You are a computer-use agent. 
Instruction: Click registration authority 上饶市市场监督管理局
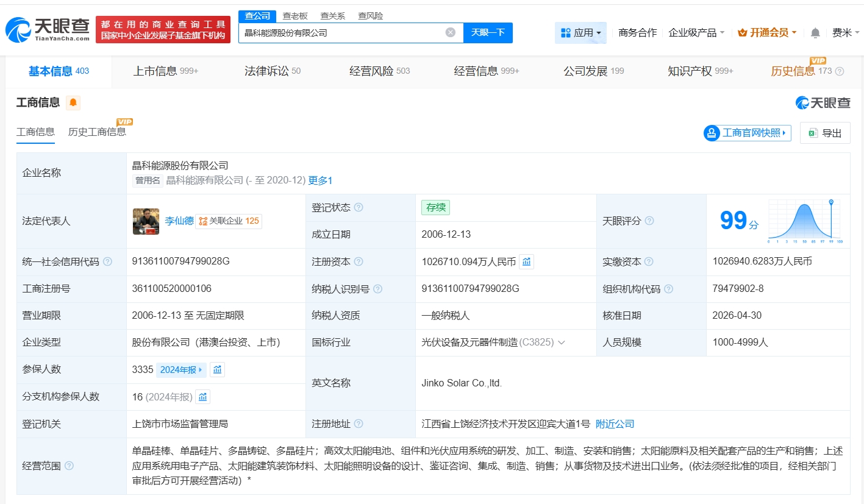(x=180, y=424)
